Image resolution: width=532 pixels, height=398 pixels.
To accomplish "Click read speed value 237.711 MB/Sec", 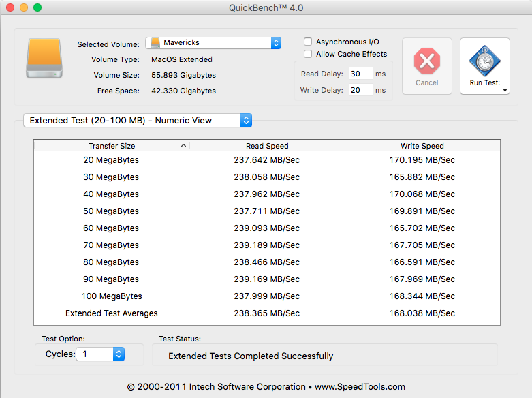I will (266, 211).
